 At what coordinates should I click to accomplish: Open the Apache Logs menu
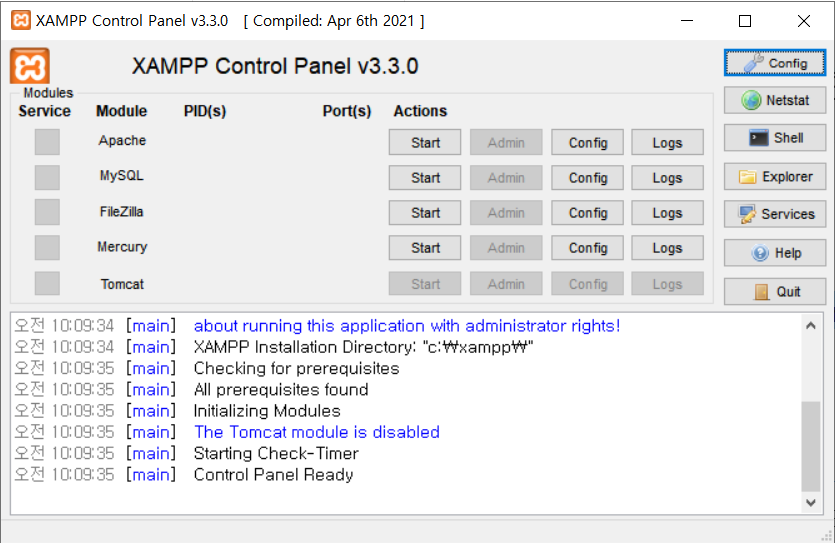click(x=667, y=142)
